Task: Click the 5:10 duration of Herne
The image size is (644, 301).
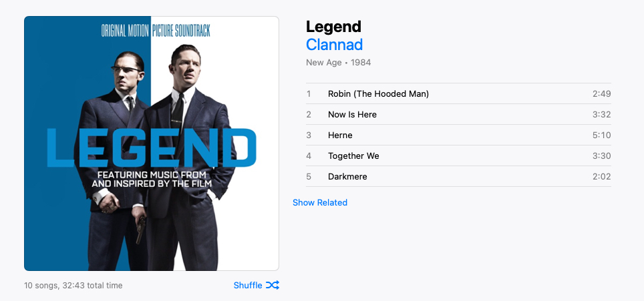Action: pos(602,135)
